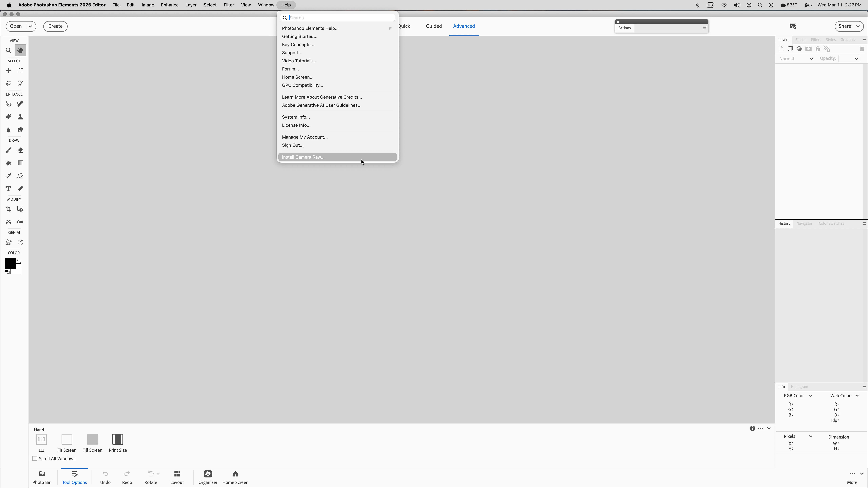Select the Clone Stamp tool
Image resolution: width=868 pixels, height=488 pixels.
click(20, 117)
